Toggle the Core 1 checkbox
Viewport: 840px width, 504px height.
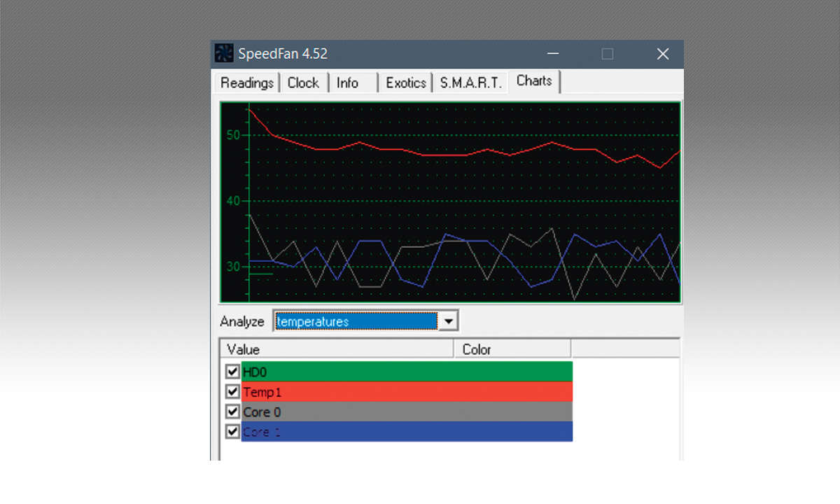tap(233, 432)
